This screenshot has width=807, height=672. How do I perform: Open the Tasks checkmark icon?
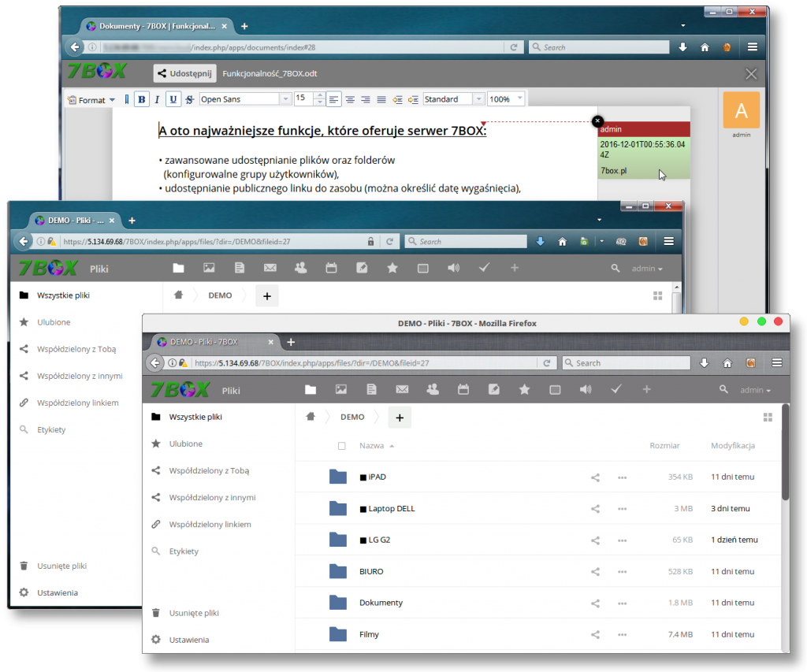[616, 389]
